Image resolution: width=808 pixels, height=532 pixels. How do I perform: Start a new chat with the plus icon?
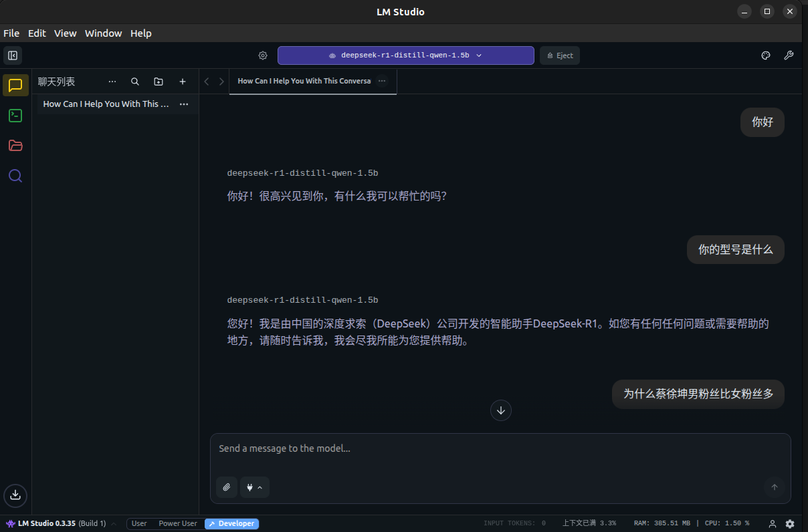(x=182, y=81)
